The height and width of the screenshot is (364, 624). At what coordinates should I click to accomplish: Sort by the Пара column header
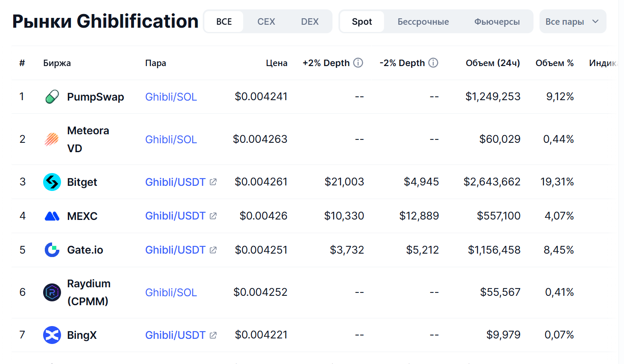(155, 63)
